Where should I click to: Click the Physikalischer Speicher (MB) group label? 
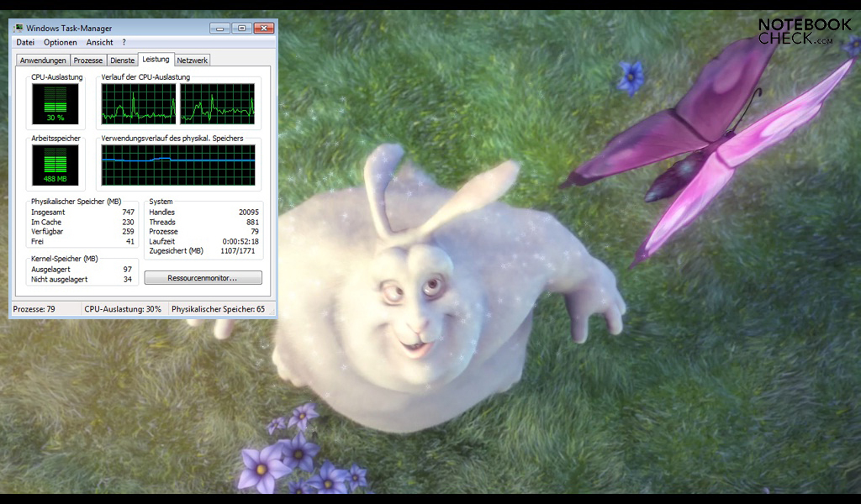click(77, 202)
